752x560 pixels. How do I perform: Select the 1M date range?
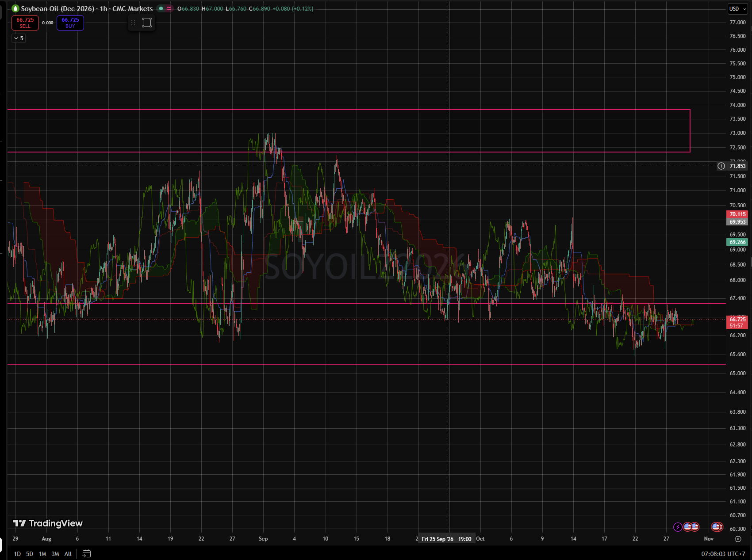tap(42, 554)
